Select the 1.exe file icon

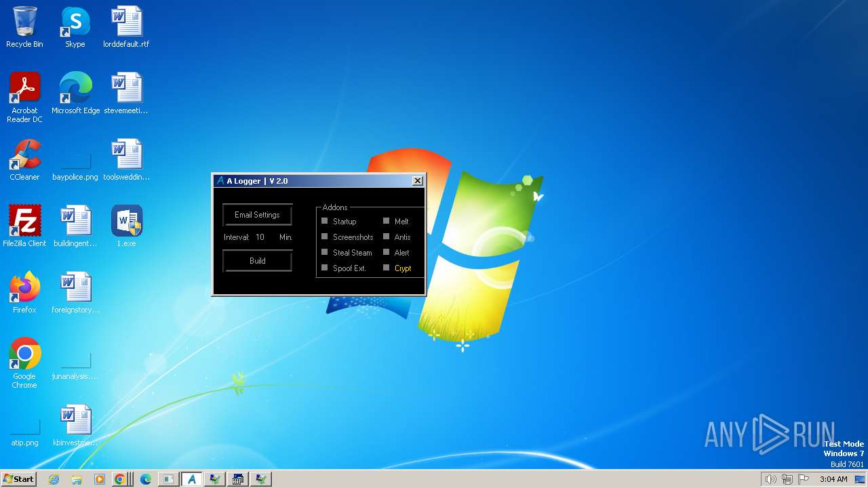coord(126,226)
